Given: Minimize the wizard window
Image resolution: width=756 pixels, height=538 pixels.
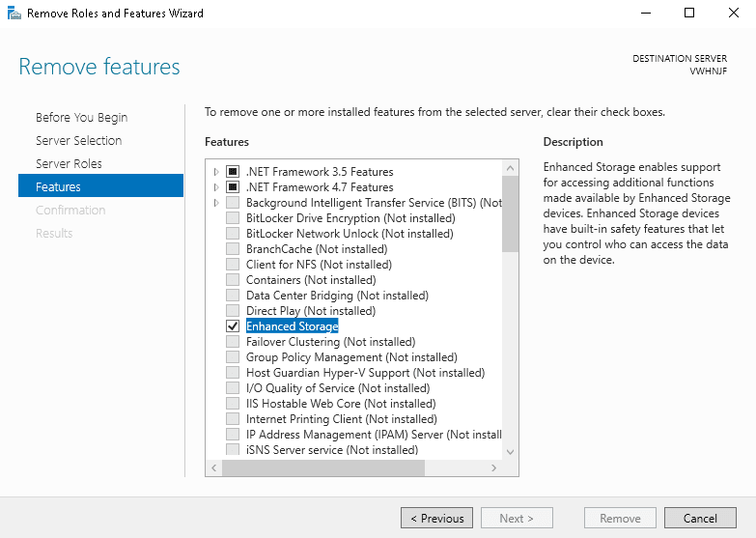Looking at the screenshot, I should (646, 13).
